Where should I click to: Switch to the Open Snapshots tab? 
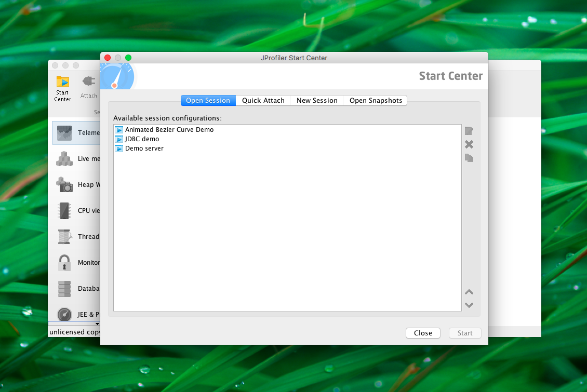click(376, 101)
